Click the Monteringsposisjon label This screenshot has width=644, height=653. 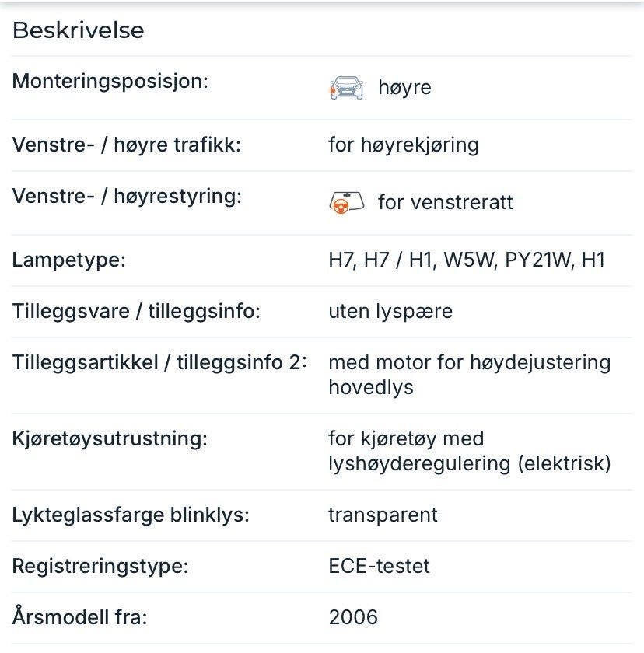110,81
